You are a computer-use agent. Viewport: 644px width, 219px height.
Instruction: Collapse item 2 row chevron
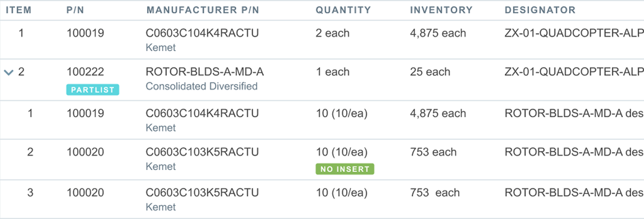[8, 72]
